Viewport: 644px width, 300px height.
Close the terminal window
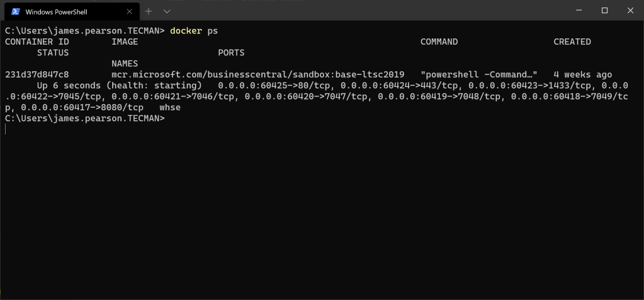[630, 11]
